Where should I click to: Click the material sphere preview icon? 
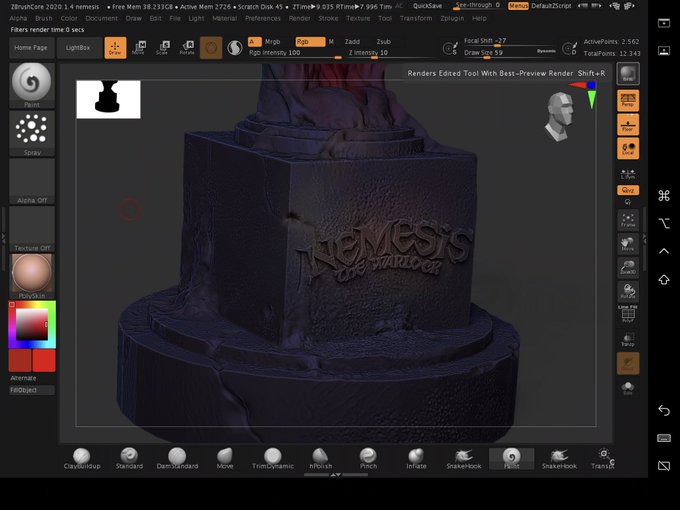coord(211,48)
